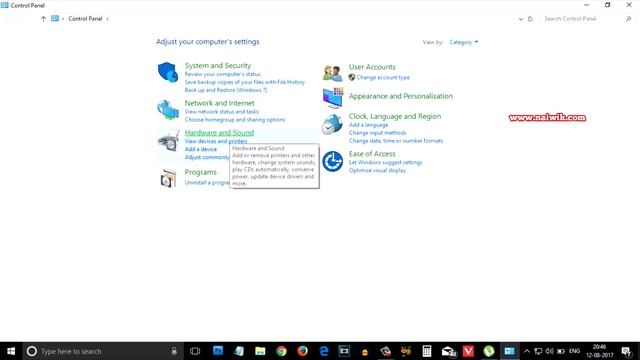Open User Accounts category

(372, 67)
